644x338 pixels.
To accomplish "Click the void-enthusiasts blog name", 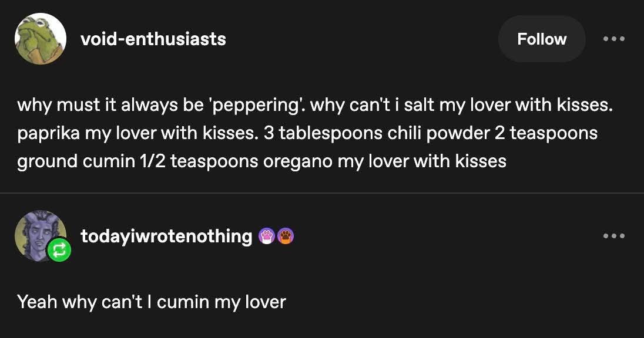I will 153,39.
